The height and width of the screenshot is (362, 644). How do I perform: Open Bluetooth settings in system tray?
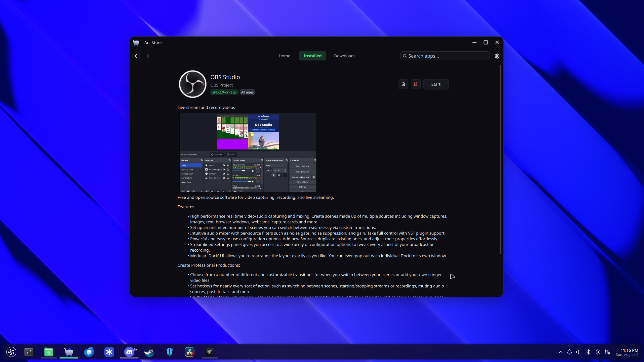point(588,352)
